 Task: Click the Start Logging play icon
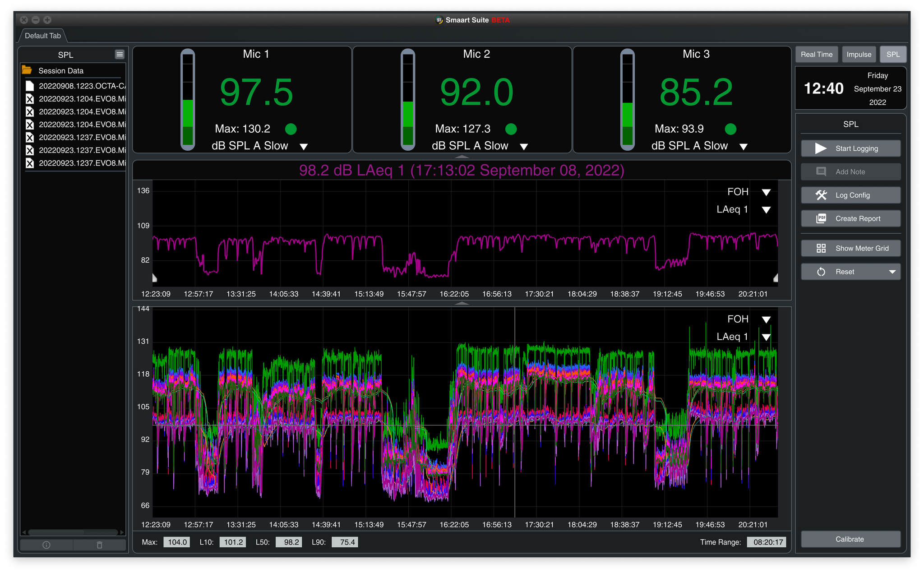point(820,148)
